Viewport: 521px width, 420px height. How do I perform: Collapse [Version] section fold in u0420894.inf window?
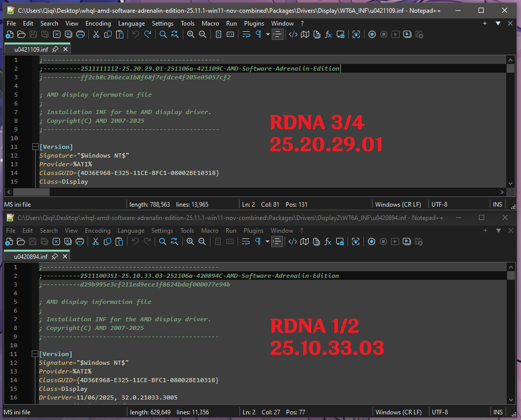(x=35, y=353)
